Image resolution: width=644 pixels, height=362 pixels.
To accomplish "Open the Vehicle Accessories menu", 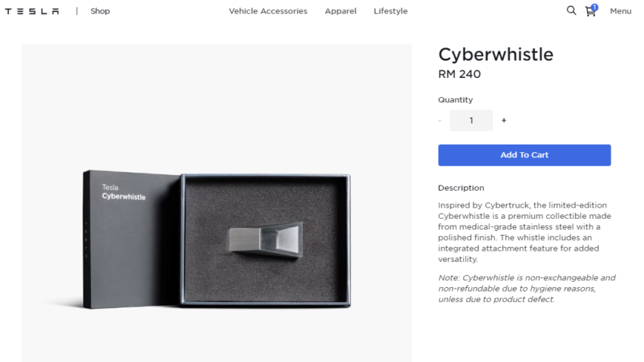I will (268, 11).
